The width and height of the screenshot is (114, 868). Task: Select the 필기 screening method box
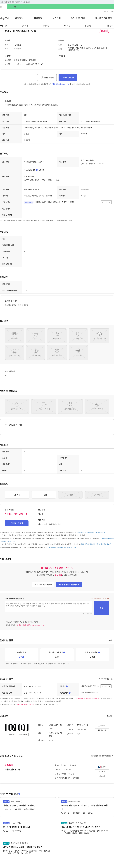point(70,495)
